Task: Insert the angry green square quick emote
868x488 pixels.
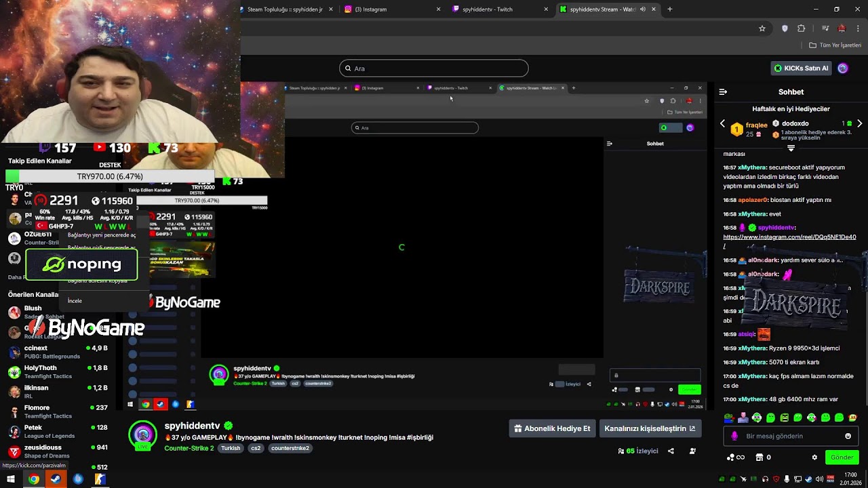Action: coord(784,418)
